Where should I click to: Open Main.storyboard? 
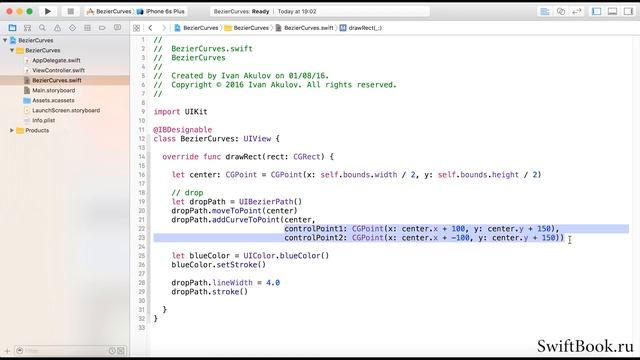click(53, 90)
